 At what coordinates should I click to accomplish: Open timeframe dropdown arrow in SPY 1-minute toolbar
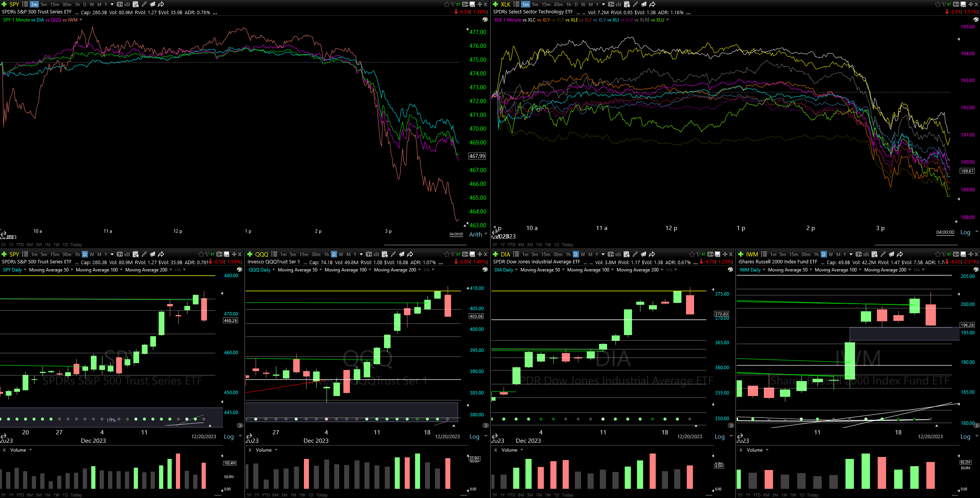tap(112, 4)
